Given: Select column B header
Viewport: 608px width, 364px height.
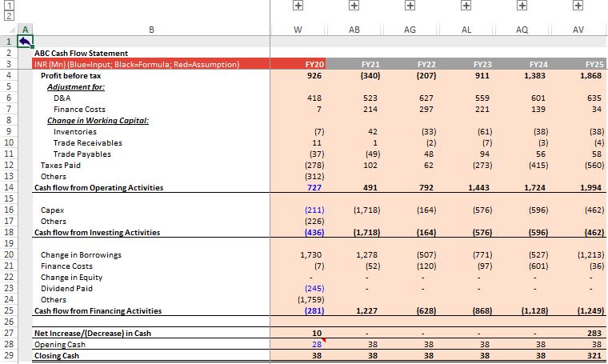Looking at the screenshot, I should [x=151, y=30].
